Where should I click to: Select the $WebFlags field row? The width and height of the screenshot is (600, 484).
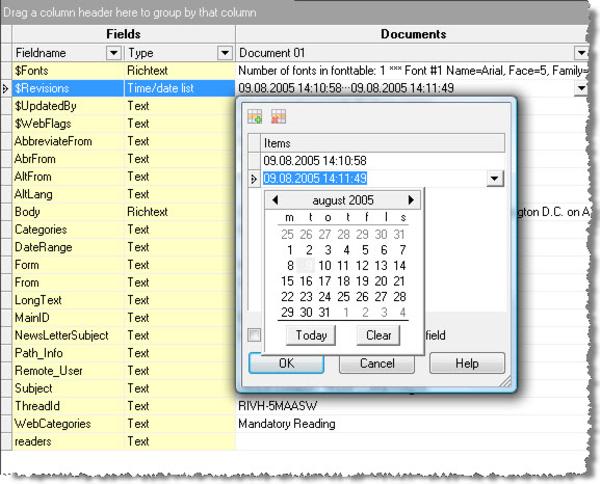[x=67, y=123]
